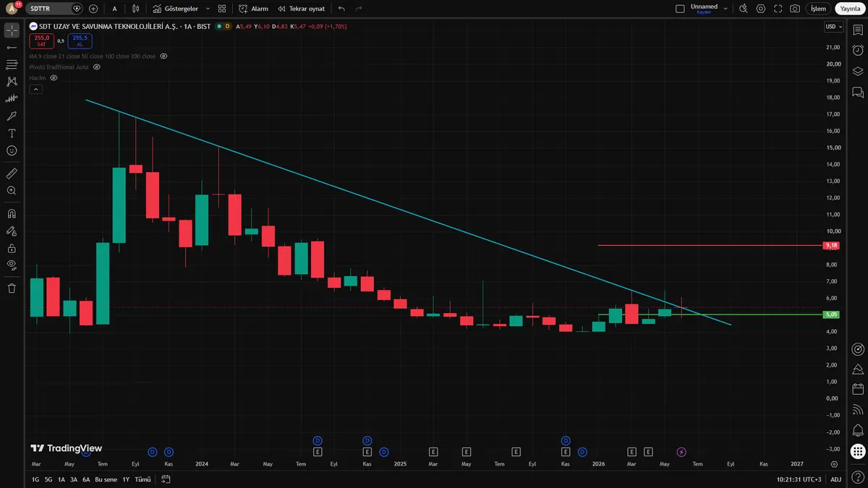Viewport: 868px width, 488px height.
Task: Select the crosshair cursor tool
Action: pos(12,30)
